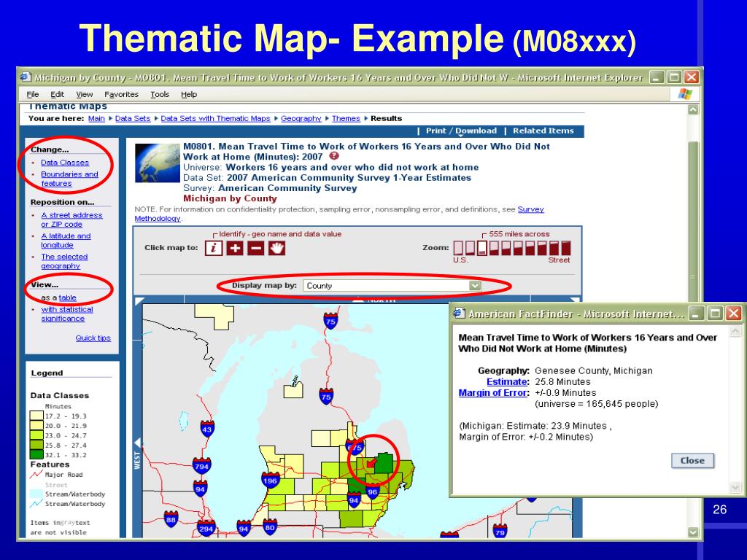Click the Windows flag logo in menu bar

[684, 94]
